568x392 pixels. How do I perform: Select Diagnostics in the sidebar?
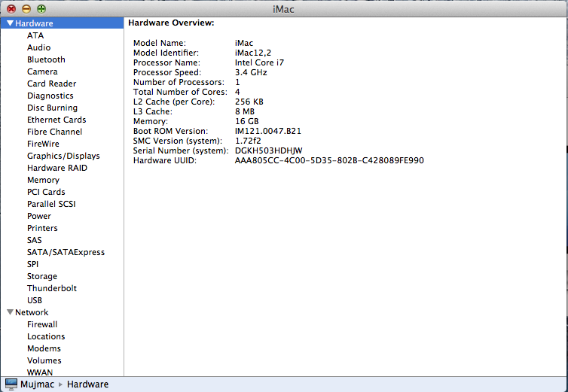point(50,96)
